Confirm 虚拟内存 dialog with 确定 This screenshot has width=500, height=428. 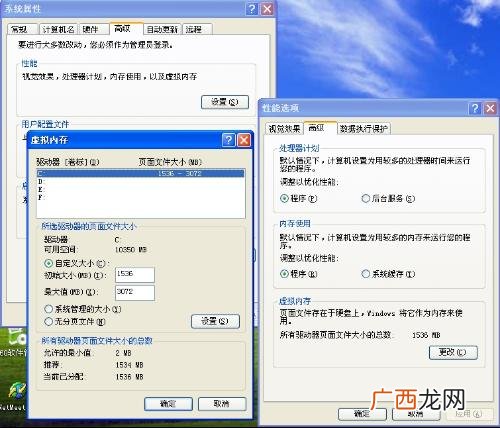[168, 404]
